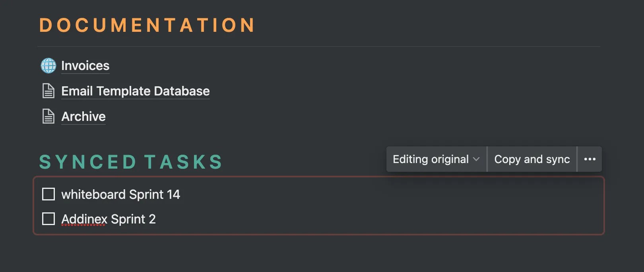Image resolution: width=644 pixels, height=272 pixels.
Task: Click the Copy and sync button
Action: (532, 159)
